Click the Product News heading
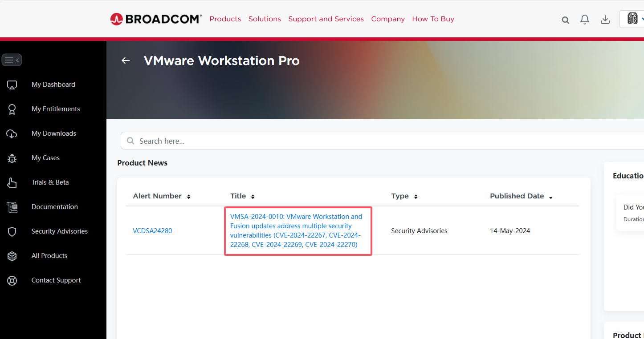The width and height of the screenshot is (644, 339). pos(143,163)
